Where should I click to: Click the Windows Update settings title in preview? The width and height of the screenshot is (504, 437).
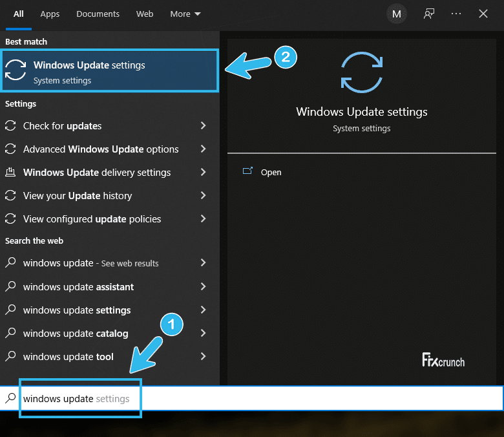(362, 112)
